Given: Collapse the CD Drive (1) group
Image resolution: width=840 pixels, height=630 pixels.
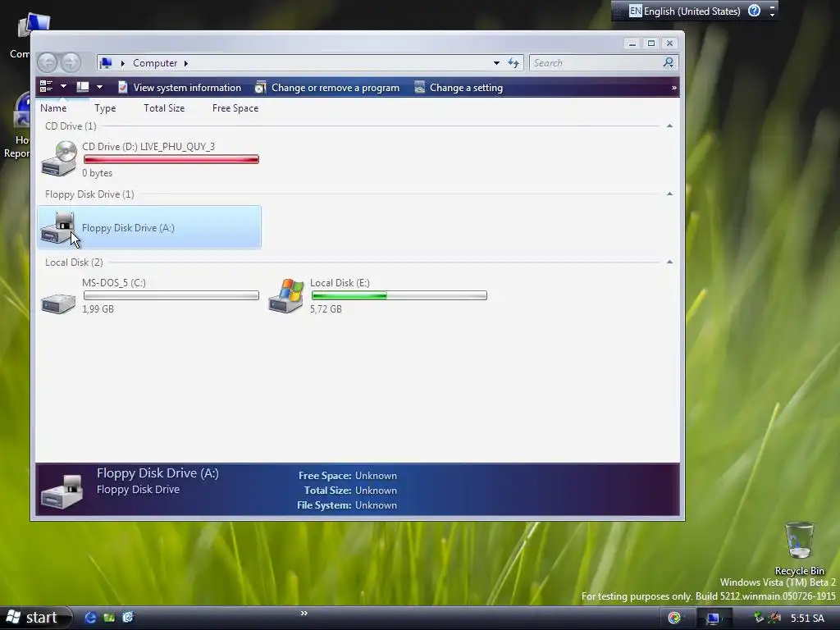Looking at the screenshot, I should coord(669,126).
